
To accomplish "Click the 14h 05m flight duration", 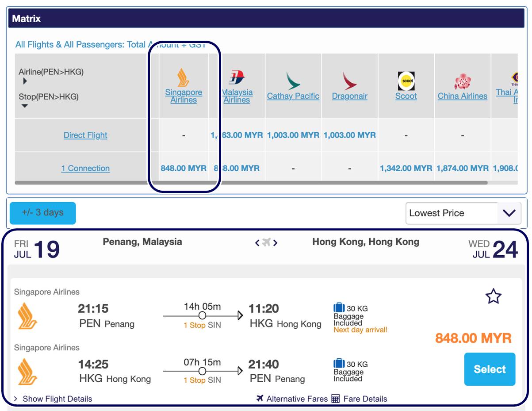I will pyautogui.click(x=202, y=306).
